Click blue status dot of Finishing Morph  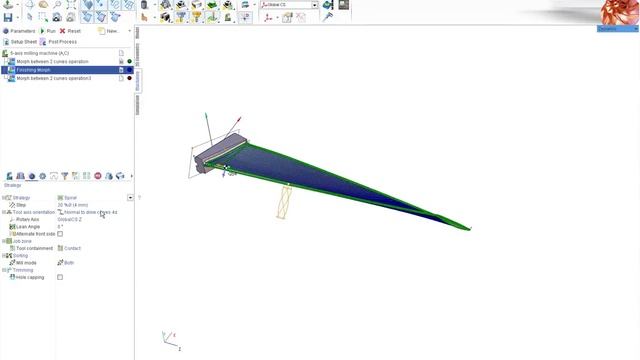tap(129, 70)
